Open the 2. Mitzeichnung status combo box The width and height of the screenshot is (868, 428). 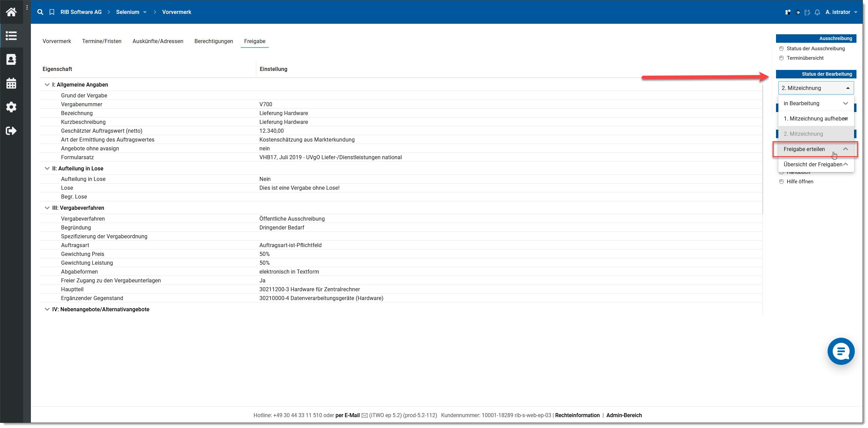(x=815, y=88)
